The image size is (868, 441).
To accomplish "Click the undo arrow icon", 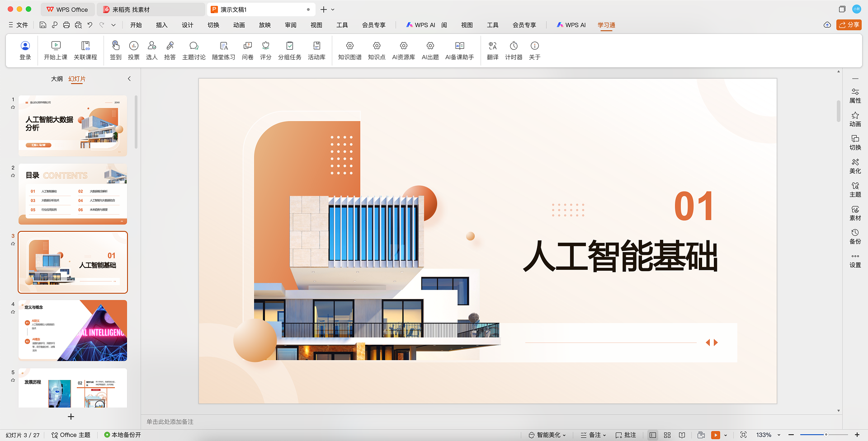I will 90,25.
